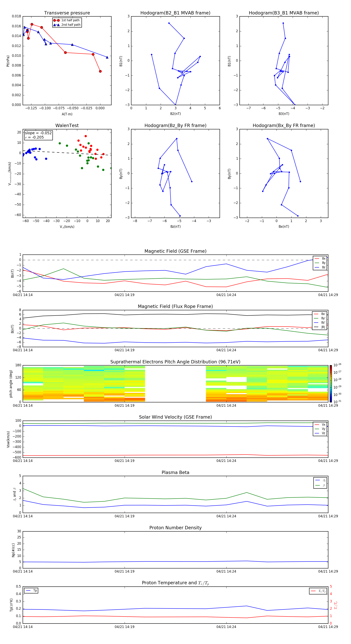Click Vy legend entry in solar wind plot

pyautogui.click(x=320, y=429)
